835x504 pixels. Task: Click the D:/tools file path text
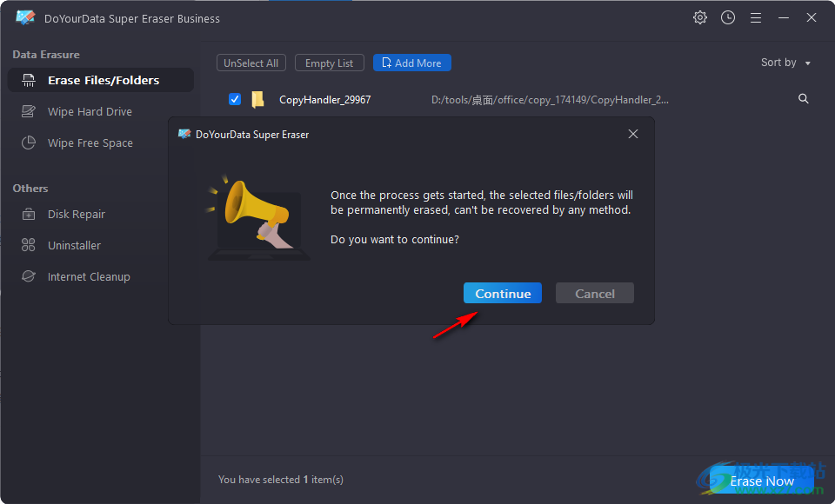[550, 100]
